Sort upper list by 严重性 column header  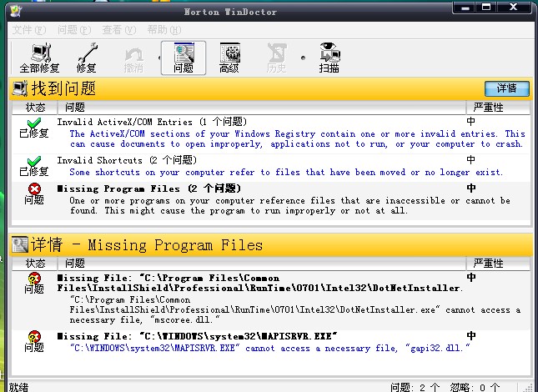(498, 108)
